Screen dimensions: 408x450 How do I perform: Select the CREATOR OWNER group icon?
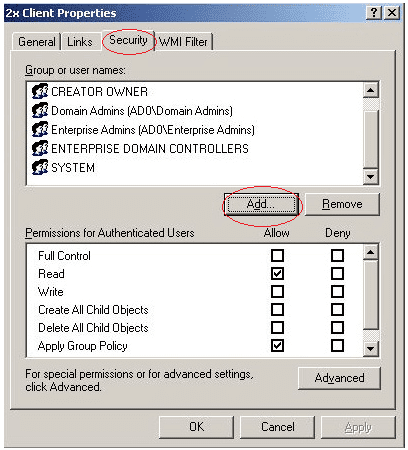(x=40, y=91)
